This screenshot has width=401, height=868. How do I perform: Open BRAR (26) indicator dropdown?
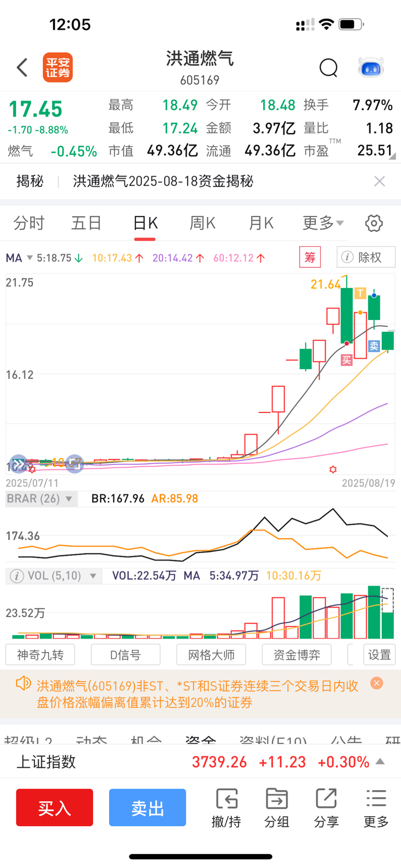click(x=41, y=498)
